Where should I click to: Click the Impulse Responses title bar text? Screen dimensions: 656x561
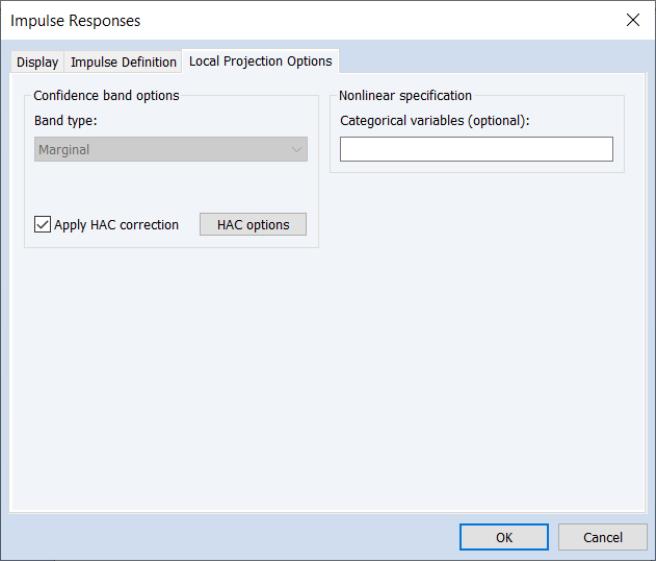76,20
